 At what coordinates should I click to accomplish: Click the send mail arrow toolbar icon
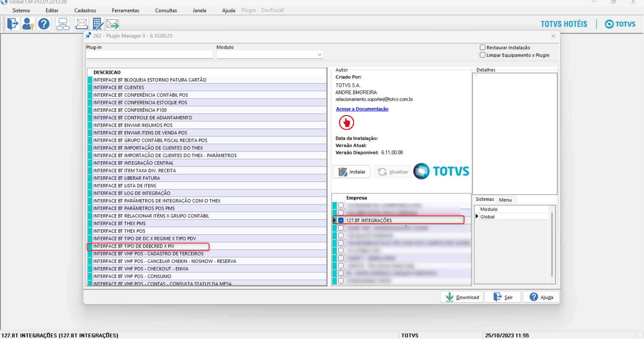coord(113,24)
